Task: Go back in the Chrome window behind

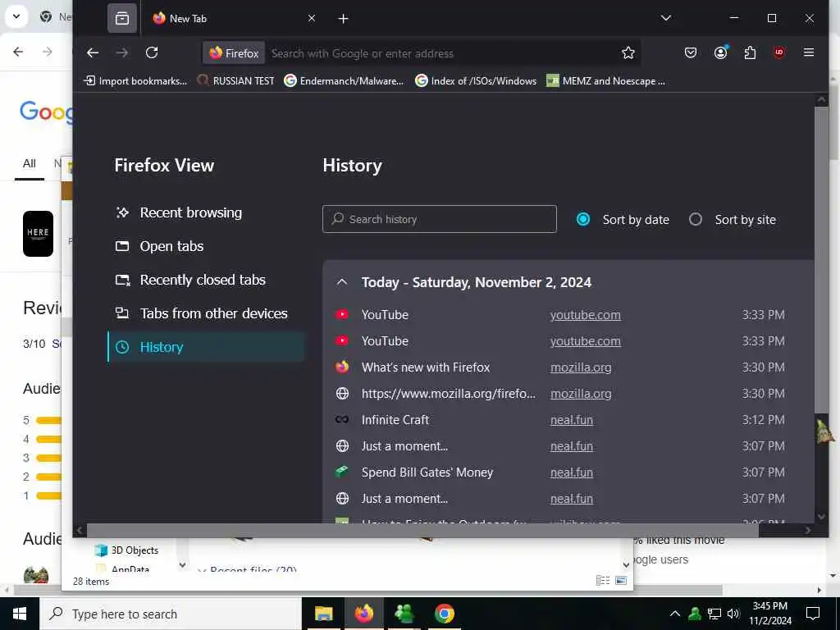Action: (x=18, y=52)
